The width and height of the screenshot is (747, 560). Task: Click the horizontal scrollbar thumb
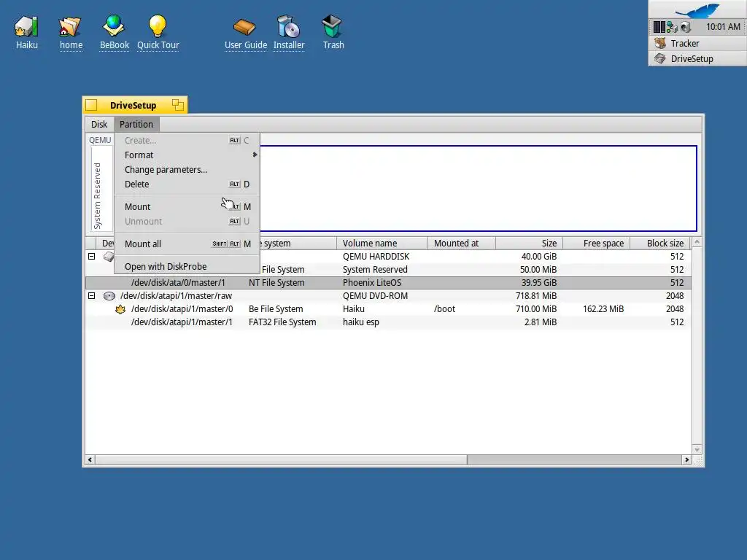pos(281,460)
